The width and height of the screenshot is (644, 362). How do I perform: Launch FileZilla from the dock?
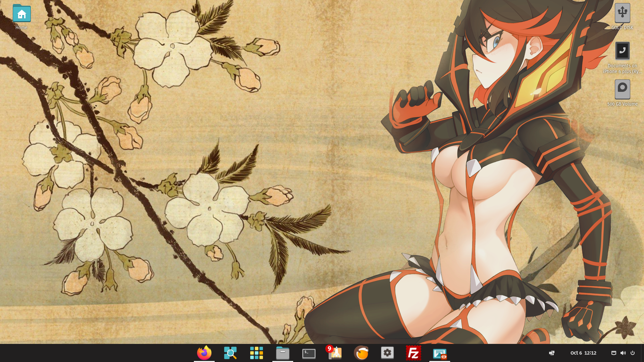click(x=413, y=353)
